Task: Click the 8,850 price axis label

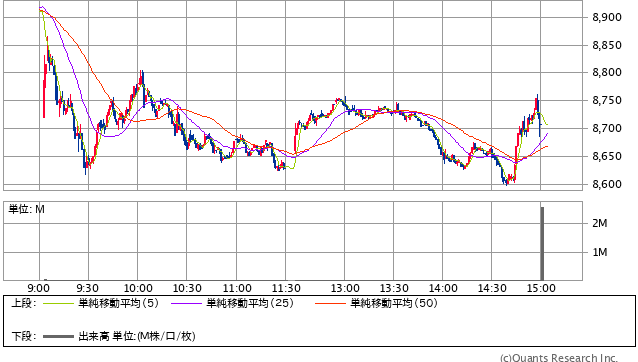Action: (x=607, y=45)
